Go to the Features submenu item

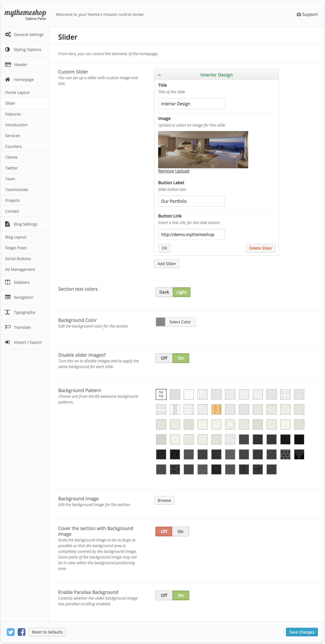(13, 114)
